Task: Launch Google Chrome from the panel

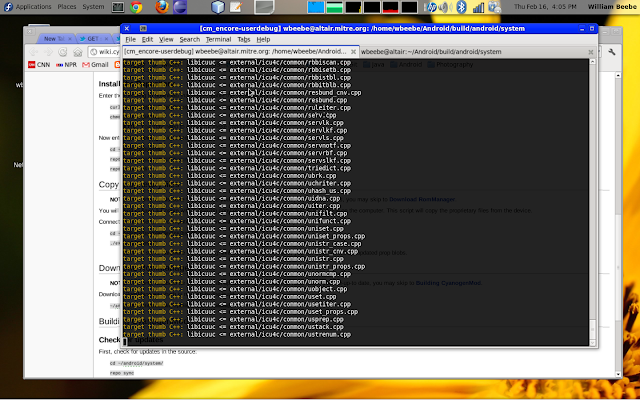Action: (136, 7)
